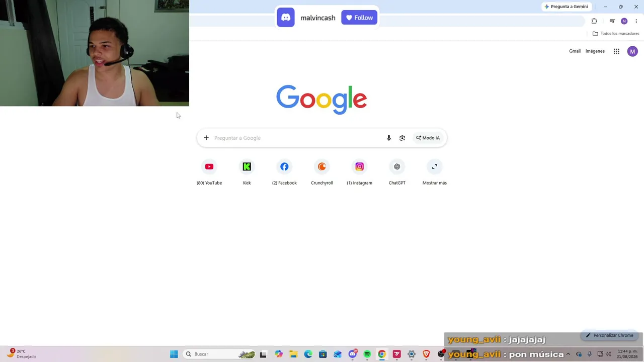The height and width of the screenshot is (362, 644).
Task: Open the Settings gear on the taskbar
Action: point(412,354)
